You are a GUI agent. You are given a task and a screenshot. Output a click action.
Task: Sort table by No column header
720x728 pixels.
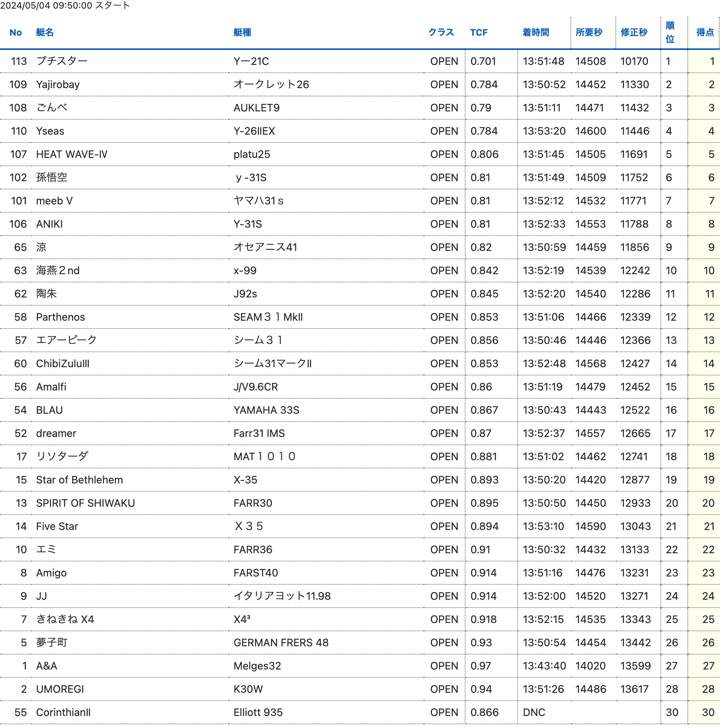[15, 32]
